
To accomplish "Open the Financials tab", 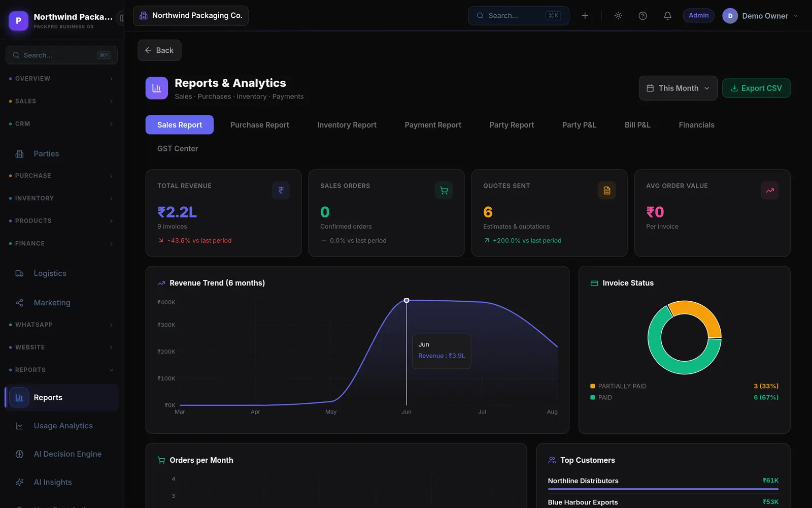I will click(696, 125).
